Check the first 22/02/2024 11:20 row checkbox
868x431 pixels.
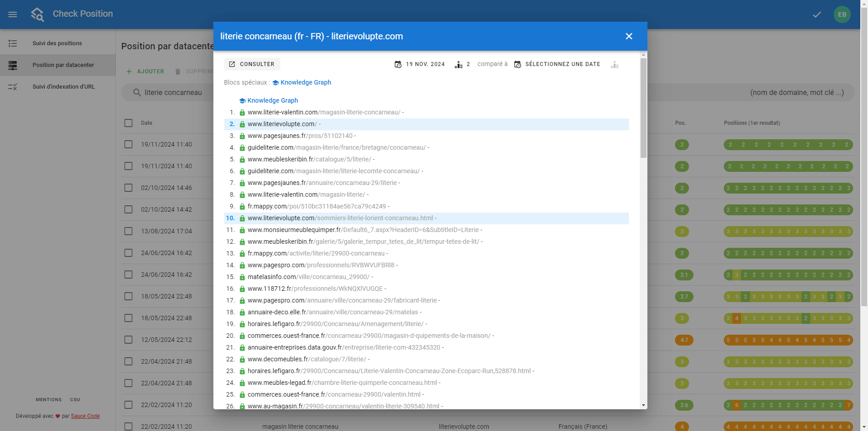128,405
